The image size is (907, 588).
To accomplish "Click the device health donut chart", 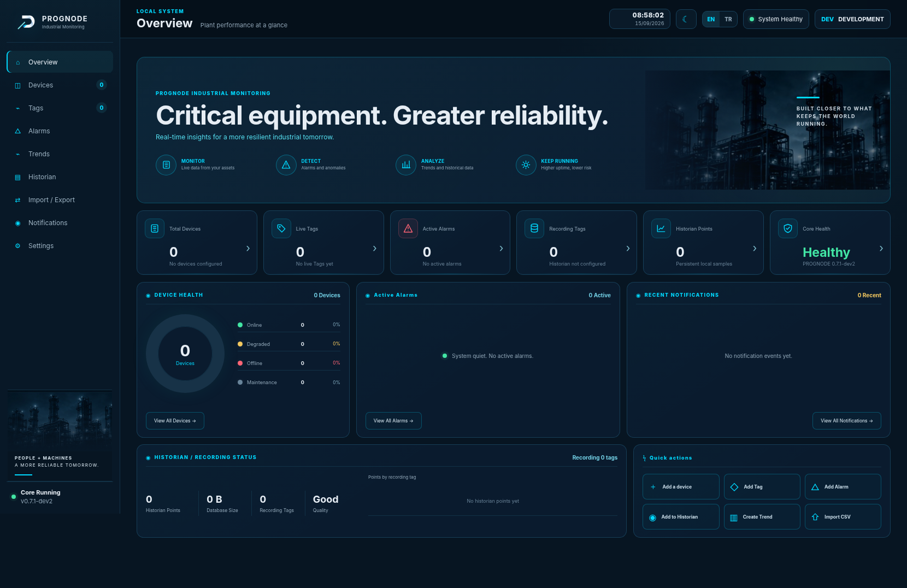I will pyautogui.click(x=185, y=354).
